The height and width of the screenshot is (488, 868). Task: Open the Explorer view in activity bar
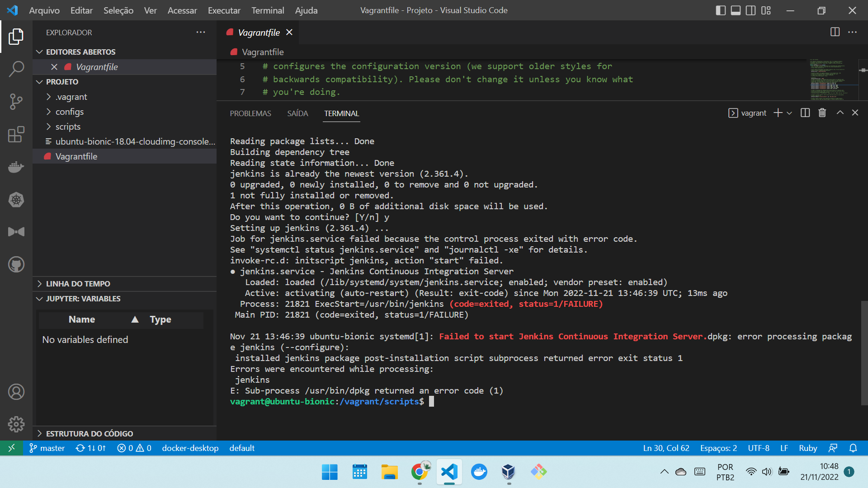(x=16, y=37)
